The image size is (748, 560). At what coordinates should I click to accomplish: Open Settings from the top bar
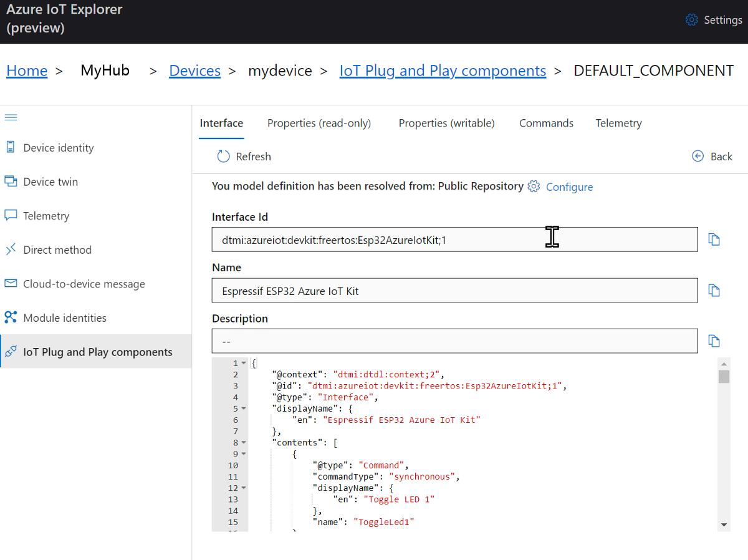(713, 19)
